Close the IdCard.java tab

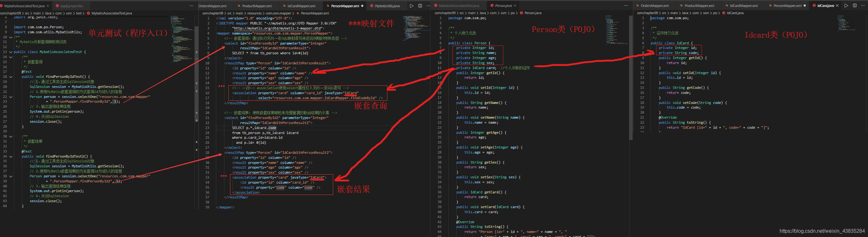[x=837, y=5]
